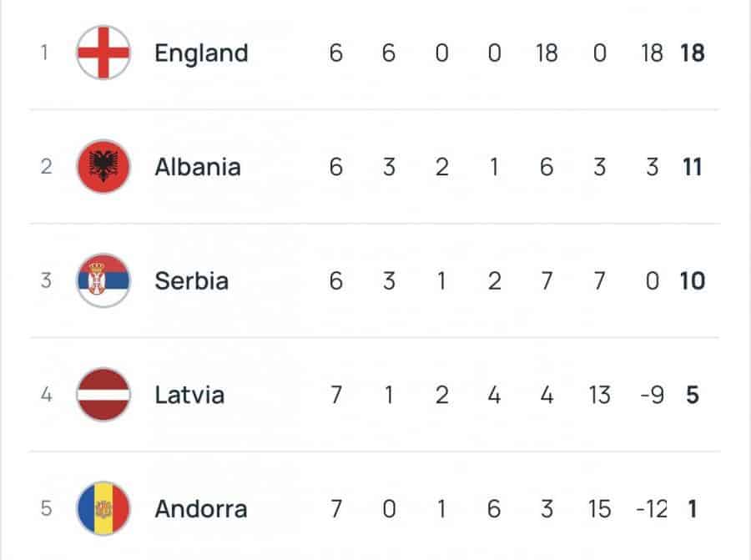This screenshot has width=751, height=560.
Task: Open the Serbia team link
Action: [191, 280]
